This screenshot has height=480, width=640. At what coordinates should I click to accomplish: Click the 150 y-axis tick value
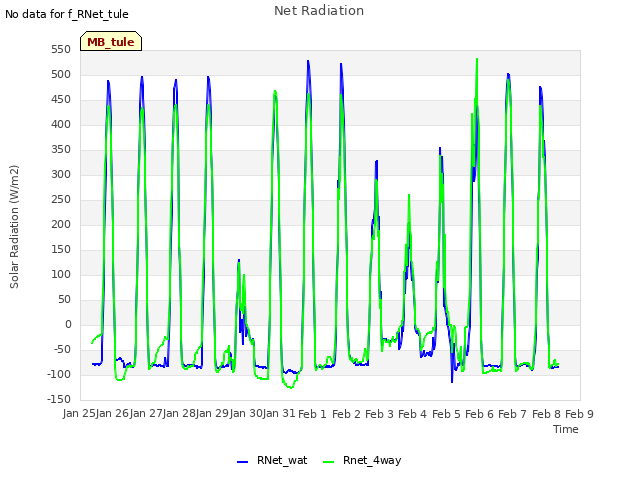(x=61, y=249)
